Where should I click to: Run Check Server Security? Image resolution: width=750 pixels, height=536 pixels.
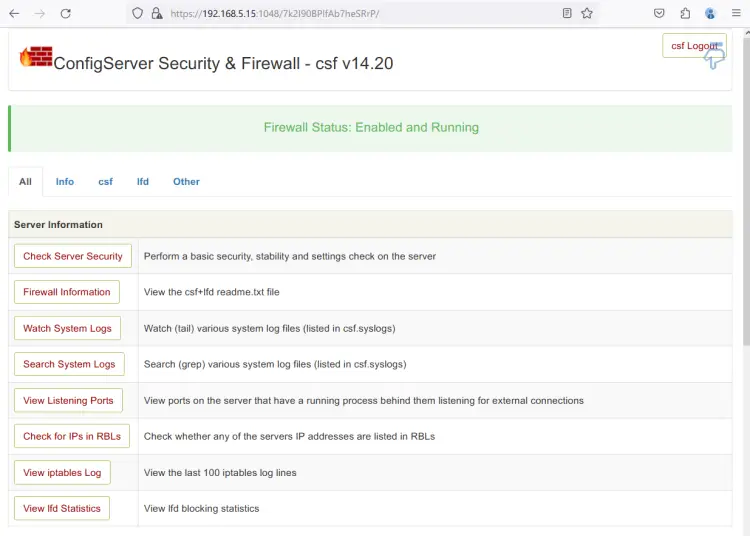[x=73, y=256]
